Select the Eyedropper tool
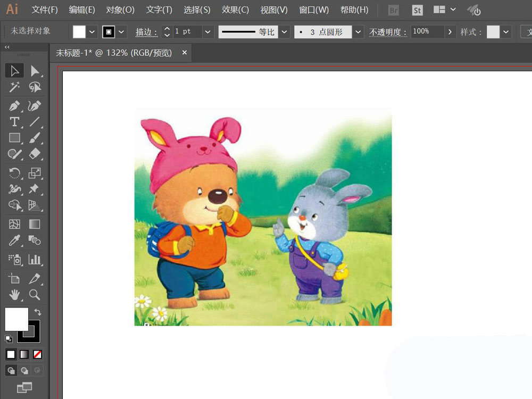 coord(14,240)
